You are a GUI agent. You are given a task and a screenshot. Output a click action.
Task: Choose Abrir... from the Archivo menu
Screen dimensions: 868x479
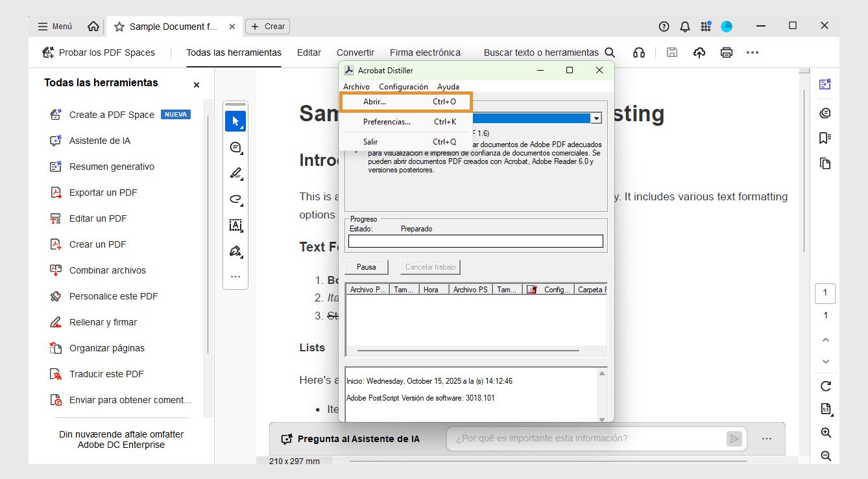pyautogui.click(x=406, y=102)
